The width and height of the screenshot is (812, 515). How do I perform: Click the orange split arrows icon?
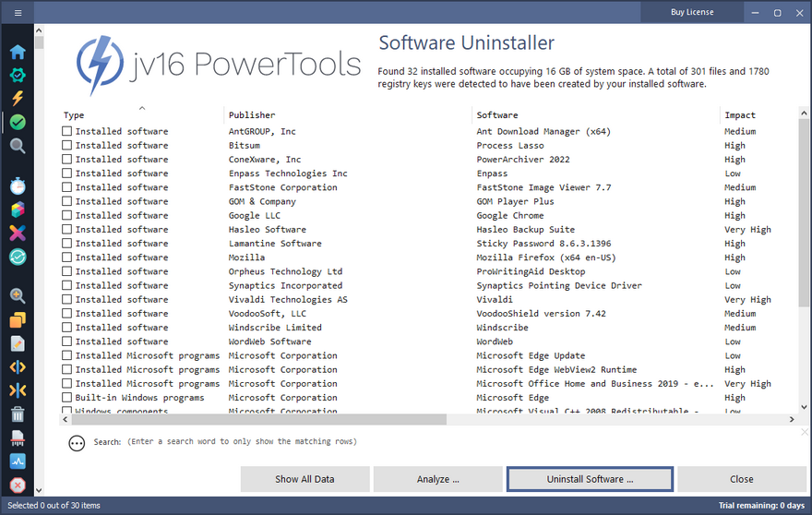pyautogui.click(x=18, y=367)
